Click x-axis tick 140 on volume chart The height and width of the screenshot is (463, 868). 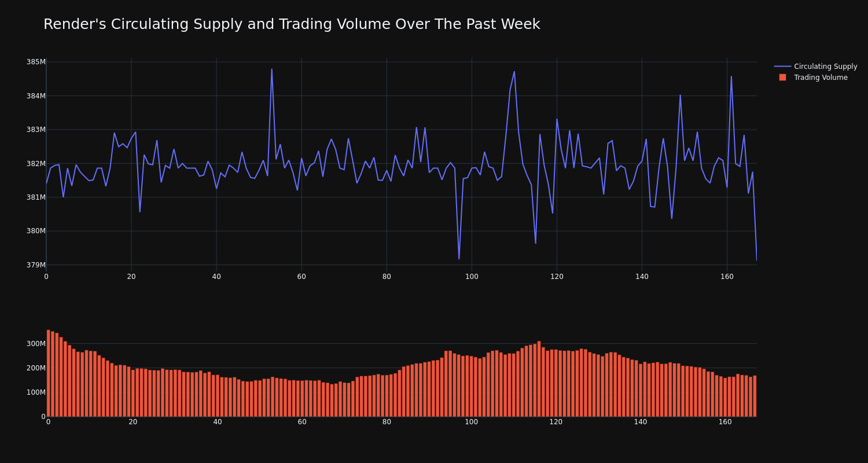click(641, 422)
